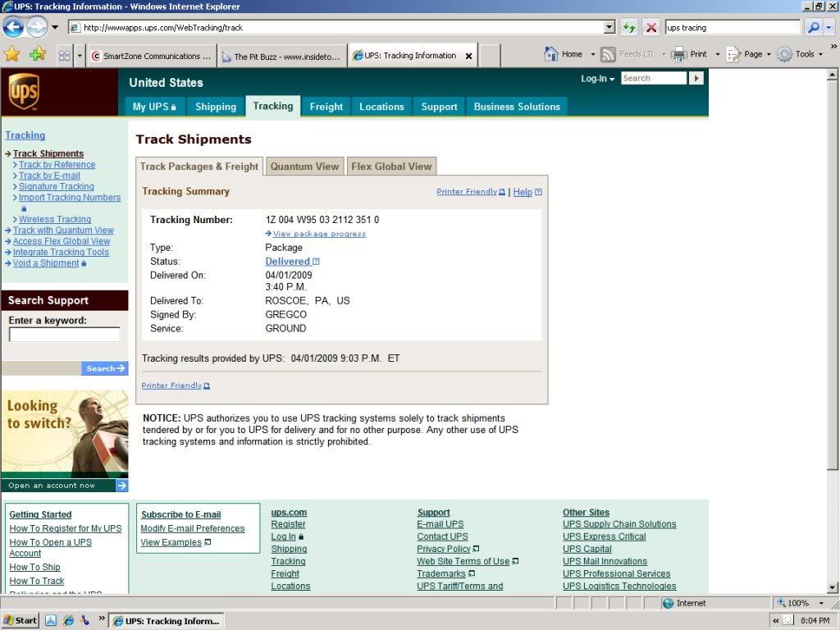Open a new blank browser tab
The width and height of the screenshot is (840, 630).
(489, 56)
